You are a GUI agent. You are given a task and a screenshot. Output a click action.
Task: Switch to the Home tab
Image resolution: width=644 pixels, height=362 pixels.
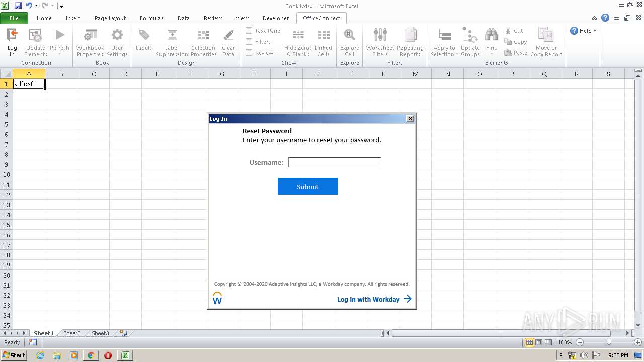44,18
